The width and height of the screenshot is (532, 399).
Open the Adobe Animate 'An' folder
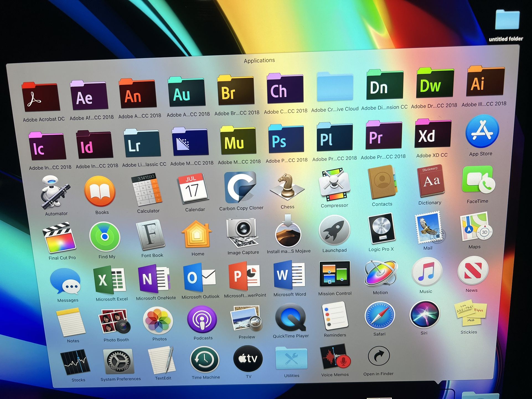[138, 93]
